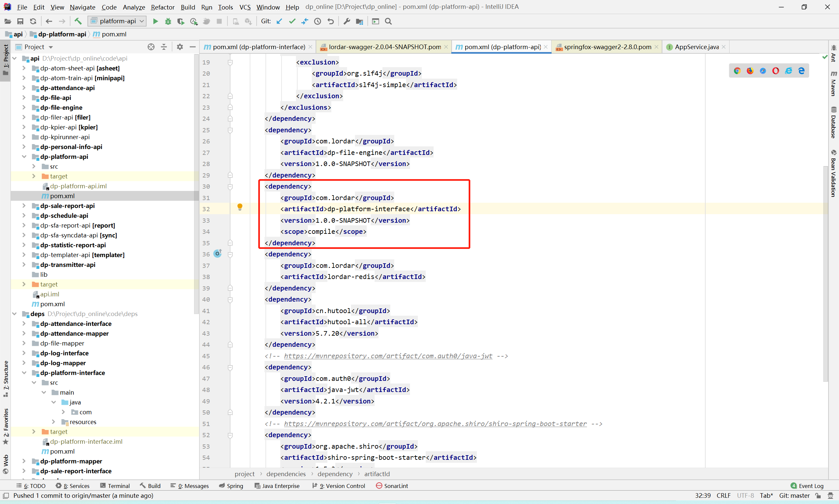Image resolution: width=839 pixels, height=504 pixels.
Task: Fold the dependency block at line 46
Action: click(230, 367)
